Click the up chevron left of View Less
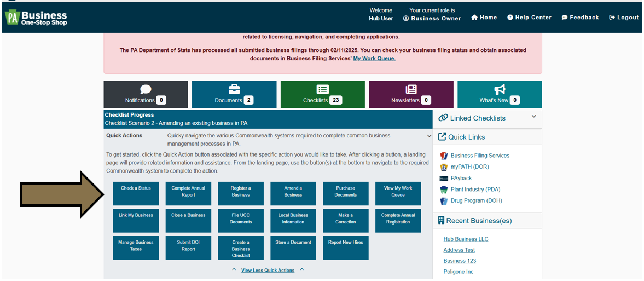Screen dimensions: 644x281 pyautogui.click(x=234, y=270)
